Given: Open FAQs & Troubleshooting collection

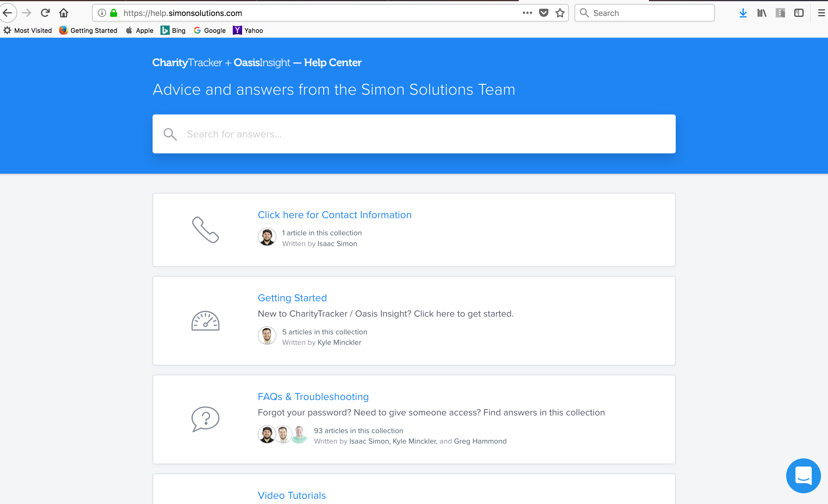Looking at the screenshot, I should [x=313, y=397].
